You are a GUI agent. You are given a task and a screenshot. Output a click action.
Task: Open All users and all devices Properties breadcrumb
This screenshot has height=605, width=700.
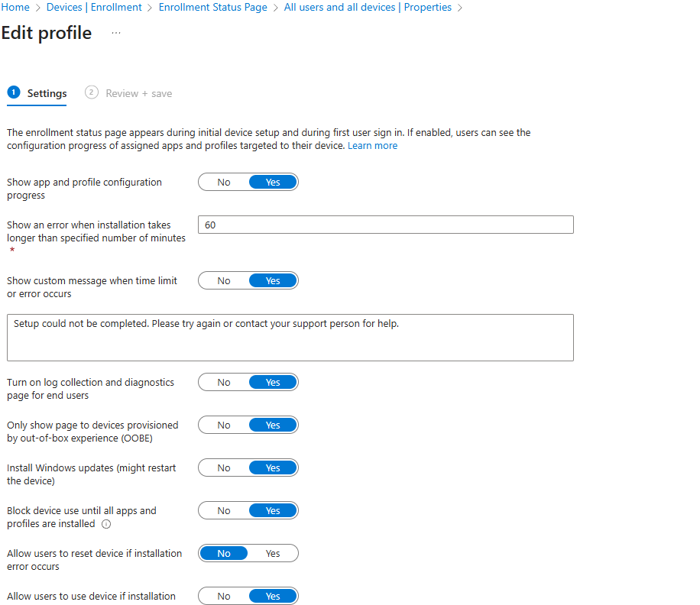(368, 7)
